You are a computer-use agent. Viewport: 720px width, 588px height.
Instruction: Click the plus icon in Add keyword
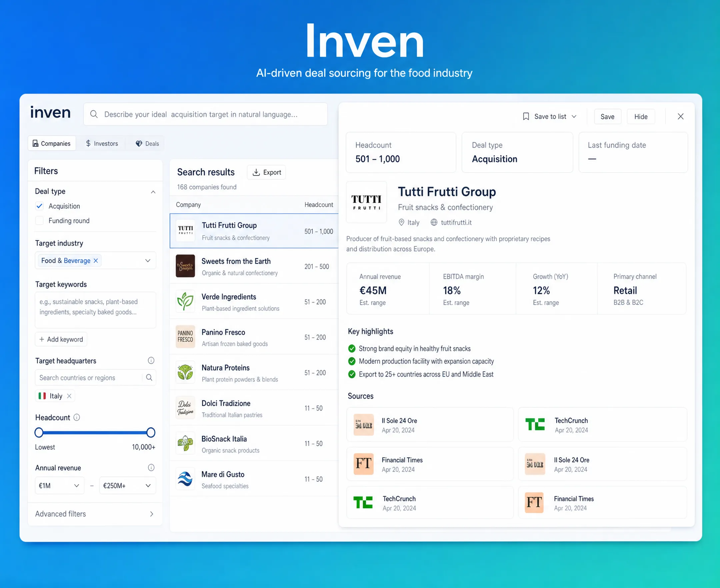click(42, 339)
